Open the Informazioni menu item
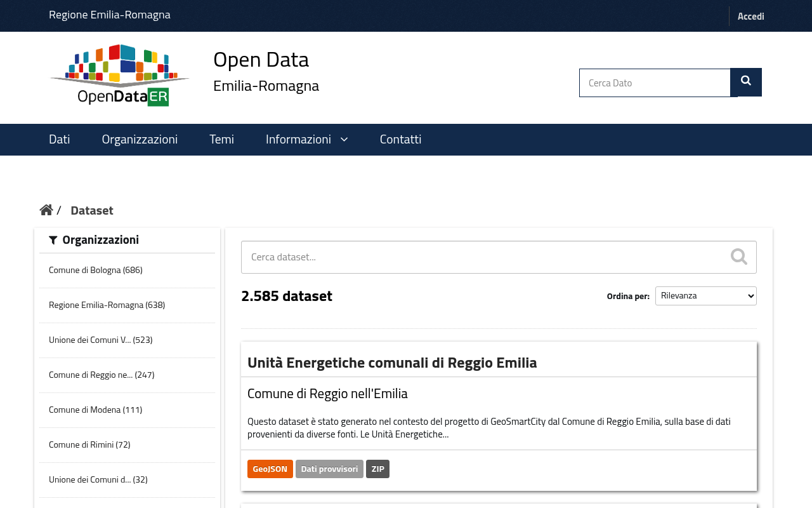 (x=298, y=139)
